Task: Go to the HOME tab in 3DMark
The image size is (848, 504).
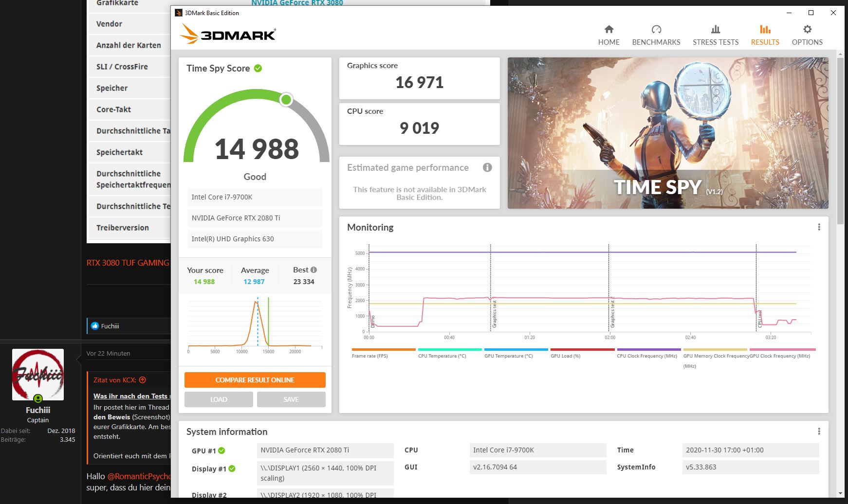Action: [x=608, y=36]
